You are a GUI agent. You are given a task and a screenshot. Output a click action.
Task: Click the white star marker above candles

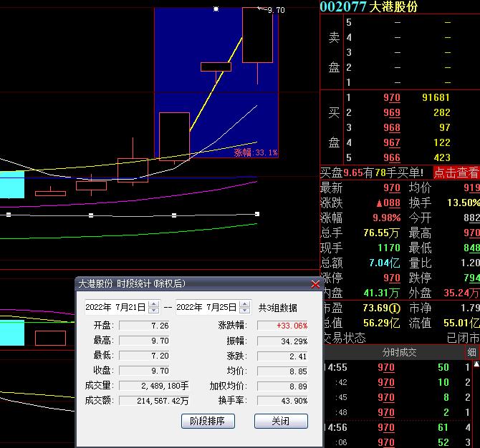coord(216,9)
